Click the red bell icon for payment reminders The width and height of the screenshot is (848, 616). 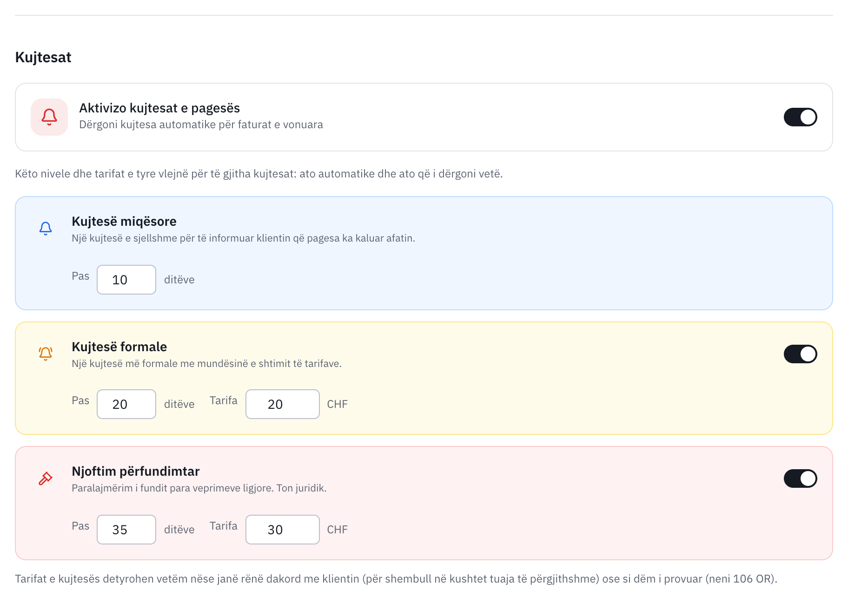[x=49, y=117]
